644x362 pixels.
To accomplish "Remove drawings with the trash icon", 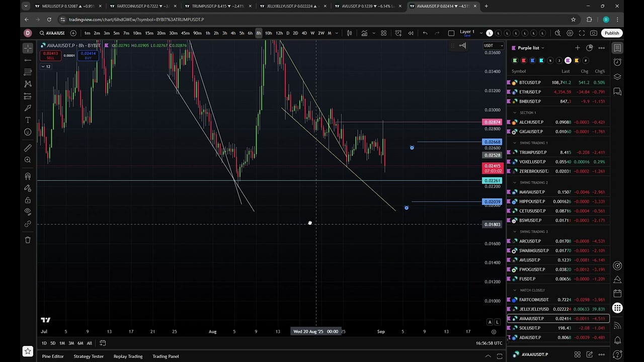I will 28,240.
